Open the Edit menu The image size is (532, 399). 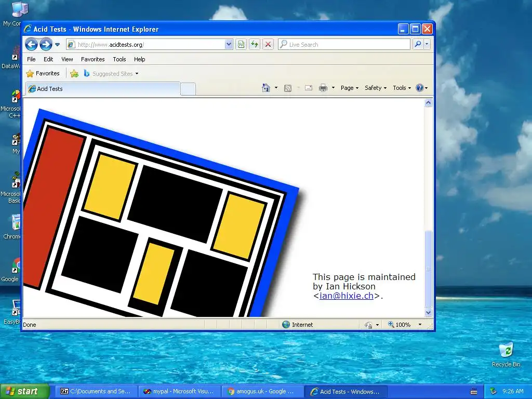pyautogui.click(x=48, y=59)
